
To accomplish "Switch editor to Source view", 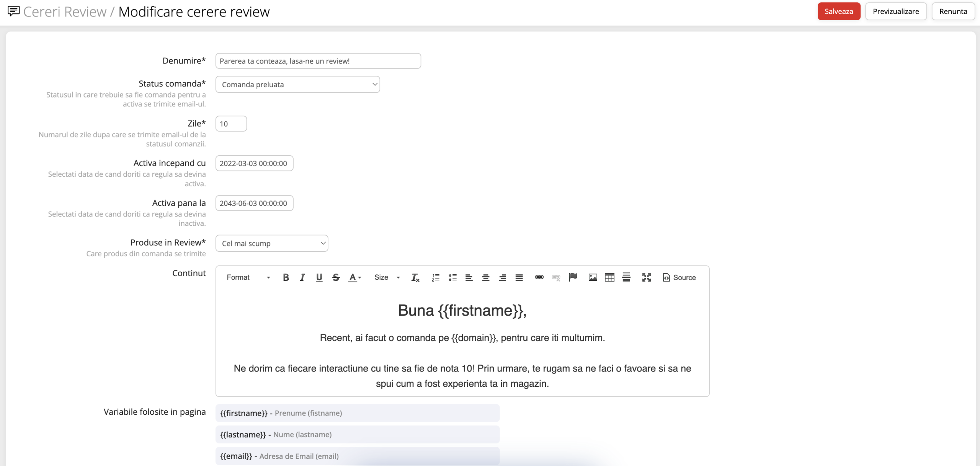I will [679, 277].
